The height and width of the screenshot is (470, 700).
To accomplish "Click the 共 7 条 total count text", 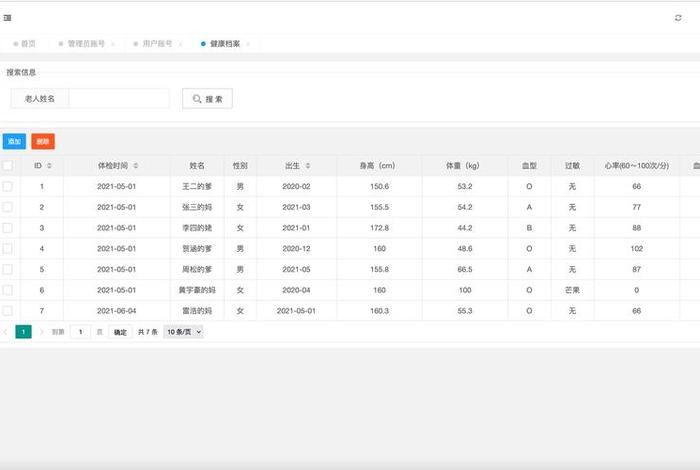I will 148,332.
